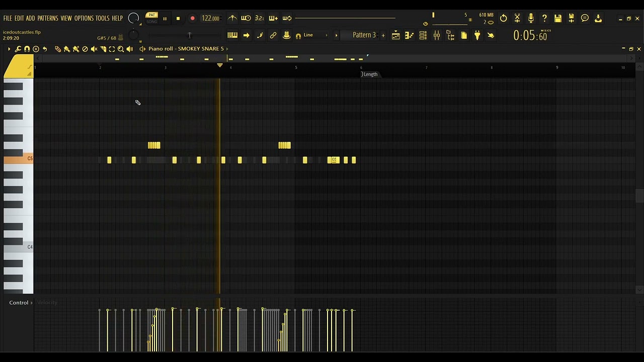Open the VIEW menu
The image size is (644, 362).
[x=66, y=18]
